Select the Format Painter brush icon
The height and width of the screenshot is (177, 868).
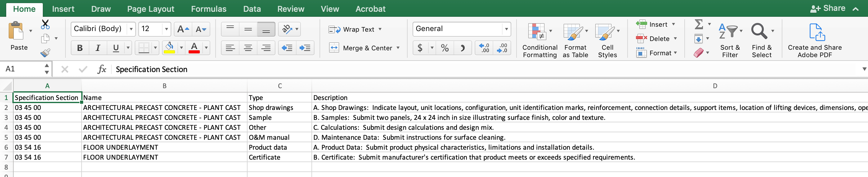tap(45, 52)
